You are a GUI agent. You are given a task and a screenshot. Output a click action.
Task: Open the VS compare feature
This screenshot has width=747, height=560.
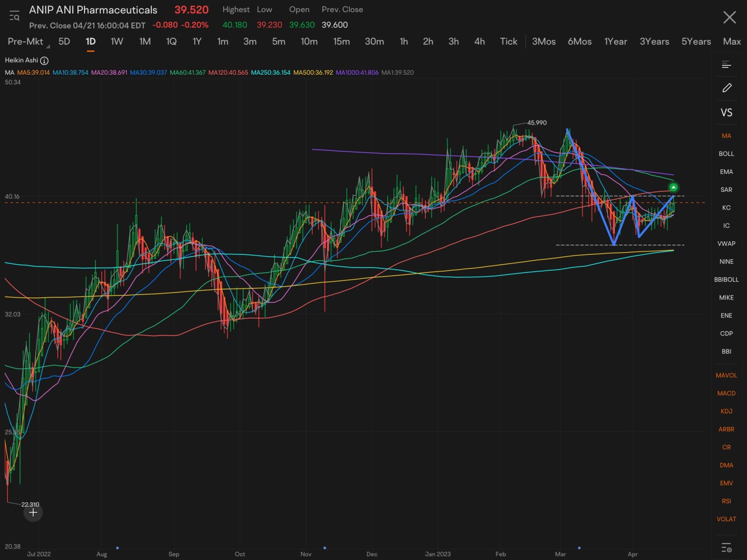726,112
